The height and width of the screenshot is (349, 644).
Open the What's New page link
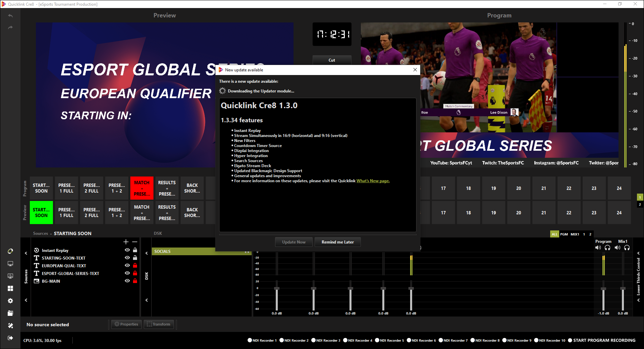[373, 181]
